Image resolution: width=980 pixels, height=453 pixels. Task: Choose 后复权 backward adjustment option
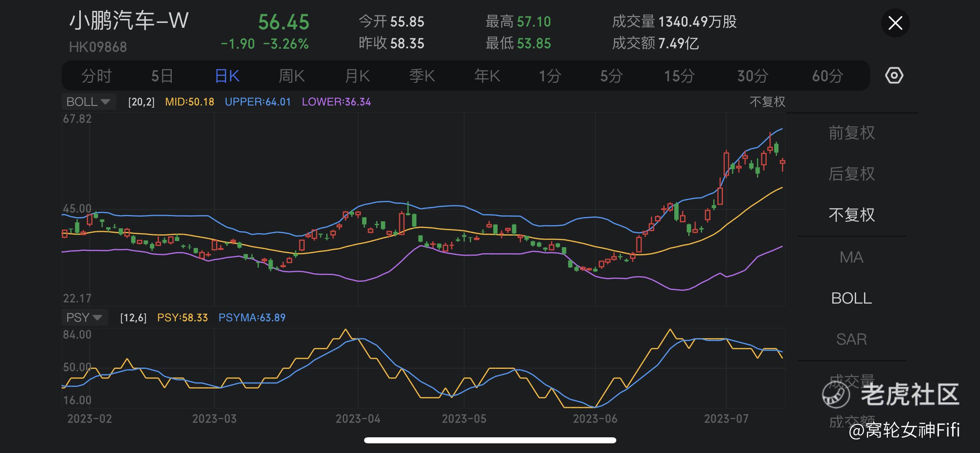pyautogui.click(x=852, y=174)
